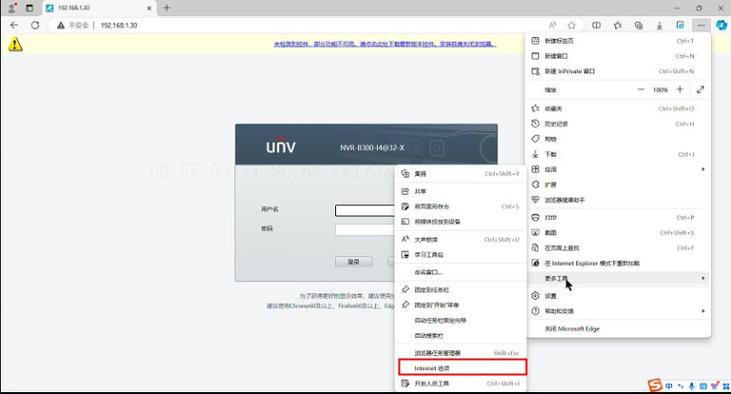
Task: Click the Shopping (购物) tag icon
Action: tap(535, 138)
